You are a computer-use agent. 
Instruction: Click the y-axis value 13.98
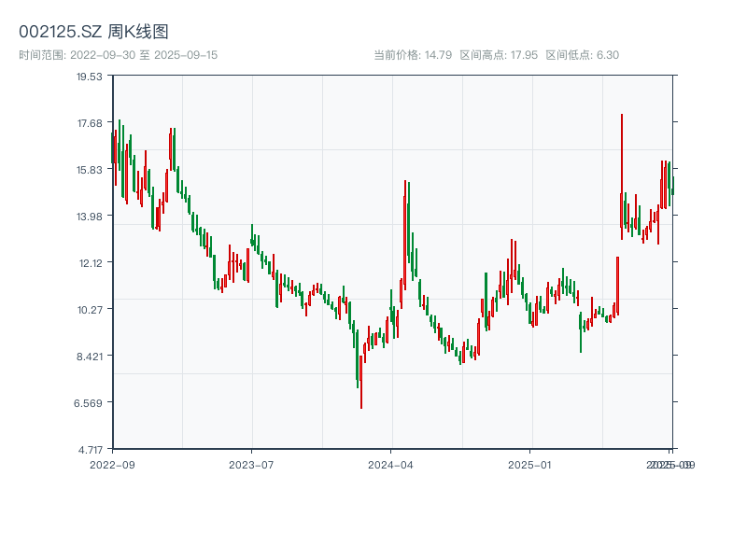coord(90,217)
